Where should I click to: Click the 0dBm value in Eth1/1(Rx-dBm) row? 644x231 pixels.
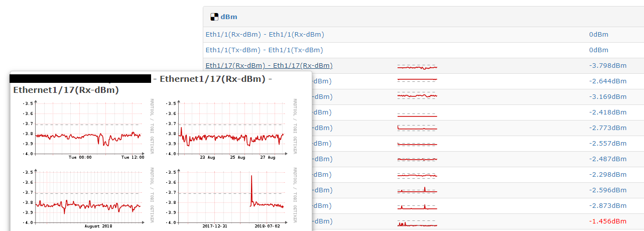coord(598,35)
